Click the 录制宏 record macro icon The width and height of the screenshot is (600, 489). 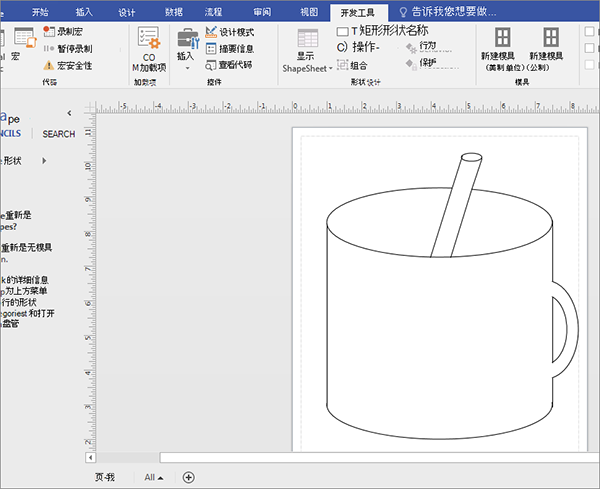49,32
